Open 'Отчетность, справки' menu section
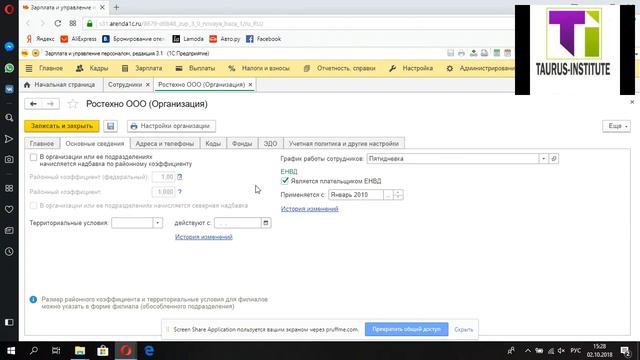Screen dimensions: 640x360 click(x=340, y=69)
